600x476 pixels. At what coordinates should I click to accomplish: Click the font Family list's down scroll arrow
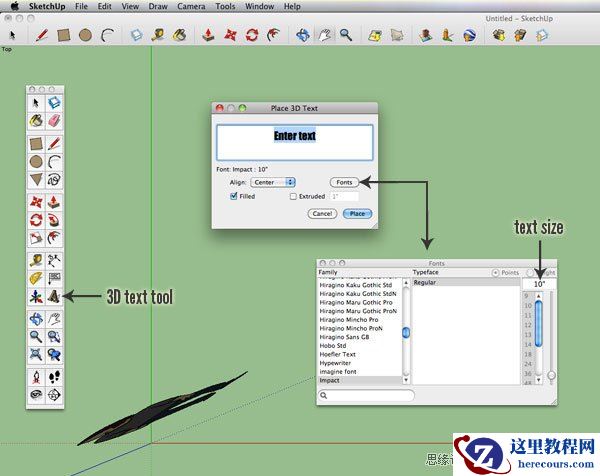[406, 380]
